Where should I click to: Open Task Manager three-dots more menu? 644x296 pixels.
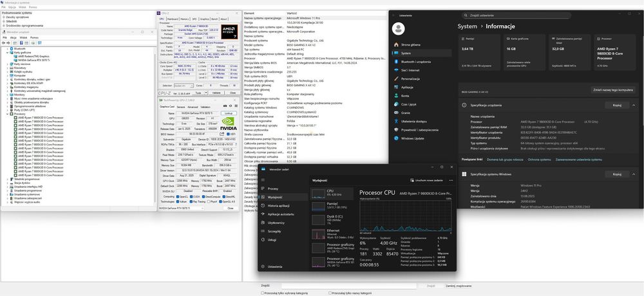click(451, 180)
